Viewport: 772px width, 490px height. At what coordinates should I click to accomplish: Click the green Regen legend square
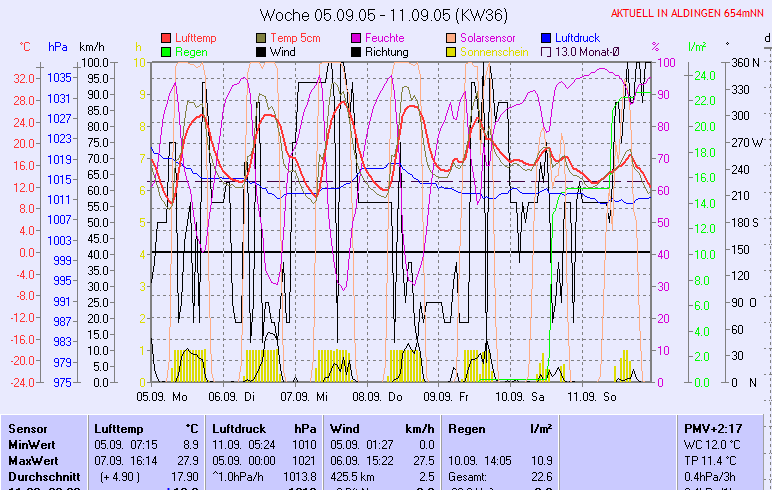coord(166,51)
